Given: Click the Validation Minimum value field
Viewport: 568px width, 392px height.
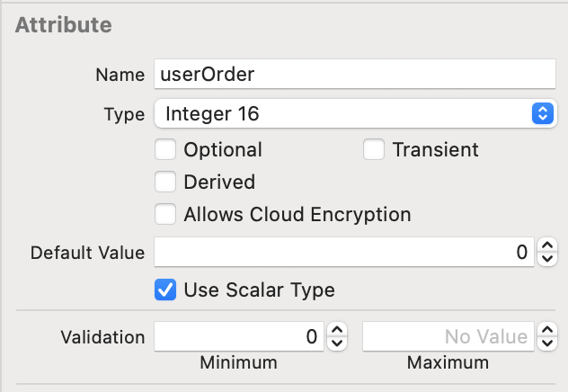Looking at the screenshot, I should click(238, 337).
